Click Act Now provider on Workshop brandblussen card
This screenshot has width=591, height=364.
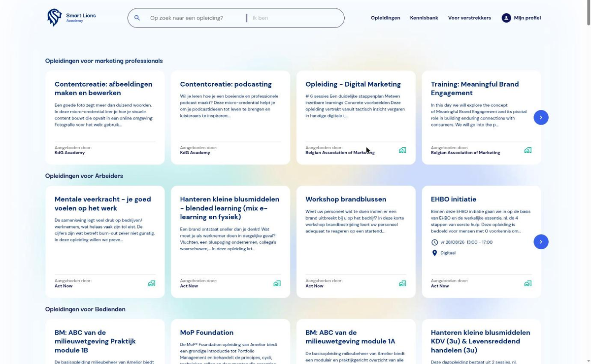(x=314, y=286)
